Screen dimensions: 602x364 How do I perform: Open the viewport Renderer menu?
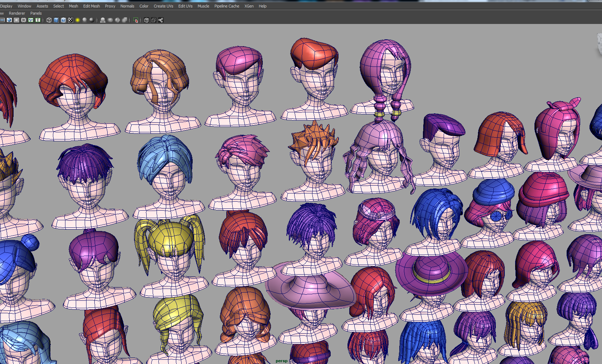coord(17,13)
